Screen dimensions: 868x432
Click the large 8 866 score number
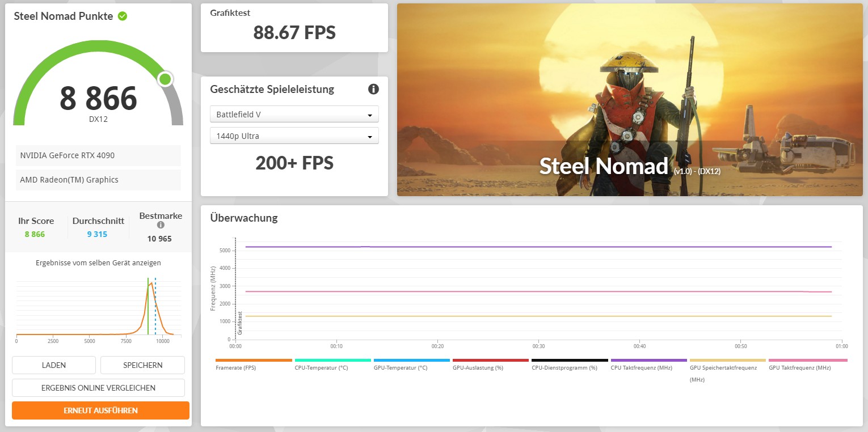pos(99,98)
